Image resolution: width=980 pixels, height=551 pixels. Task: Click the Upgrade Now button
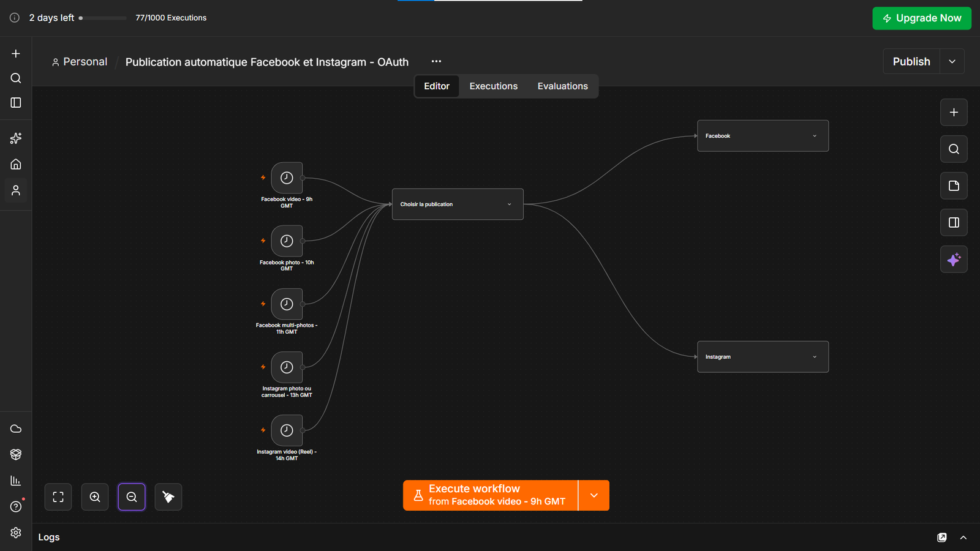coord(922,18)
